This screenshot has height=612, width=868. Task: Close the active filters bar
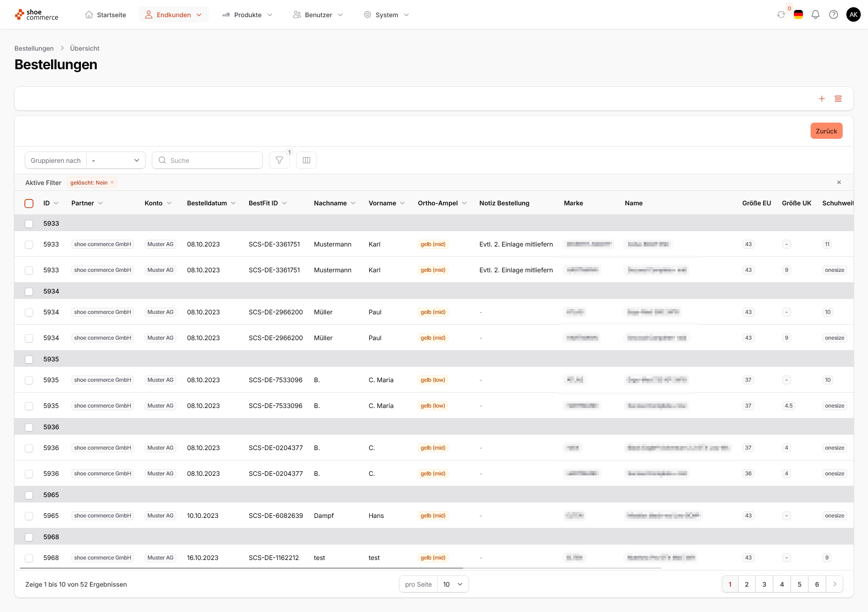point(839,182)
